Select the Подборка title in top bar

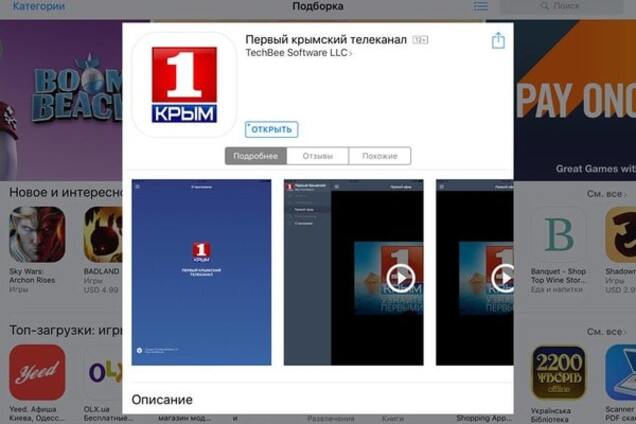click(x=318, y=6)
